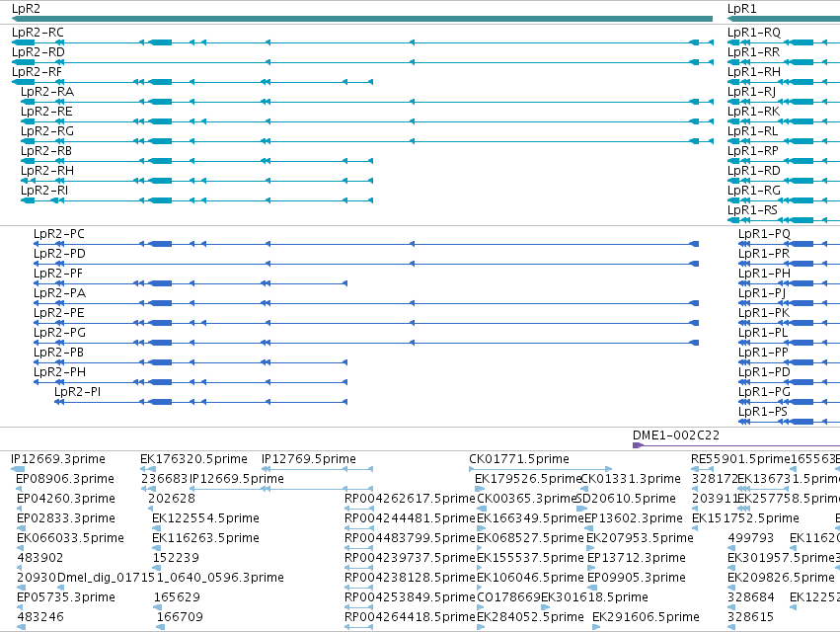840x632 pixels.
Task: Click the LpR1-PG protein label
Action: click(764, 392)
